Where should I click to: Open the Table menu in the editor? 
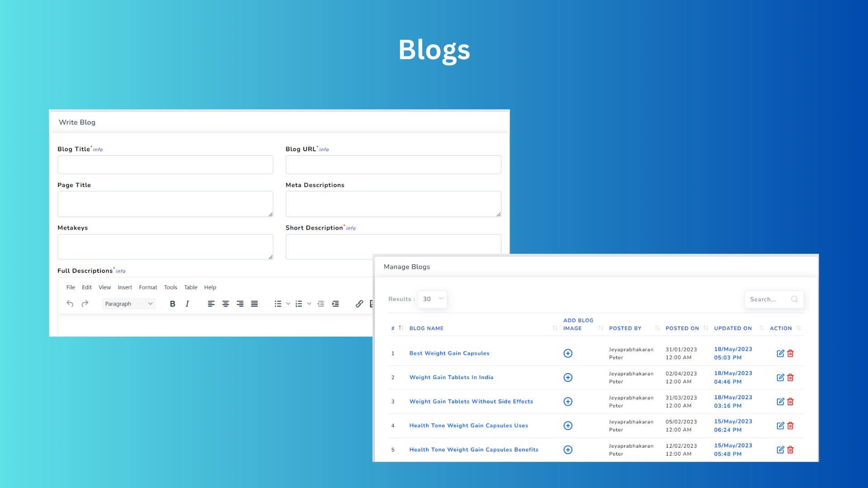pos(190,287)
